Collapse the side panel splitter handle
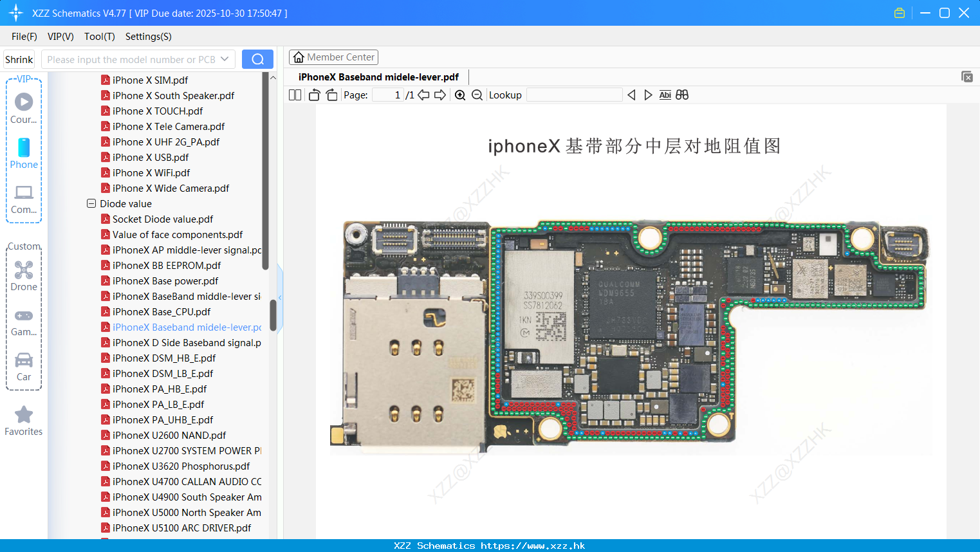This screenshot has width=980, height=552. click(280, 297)
